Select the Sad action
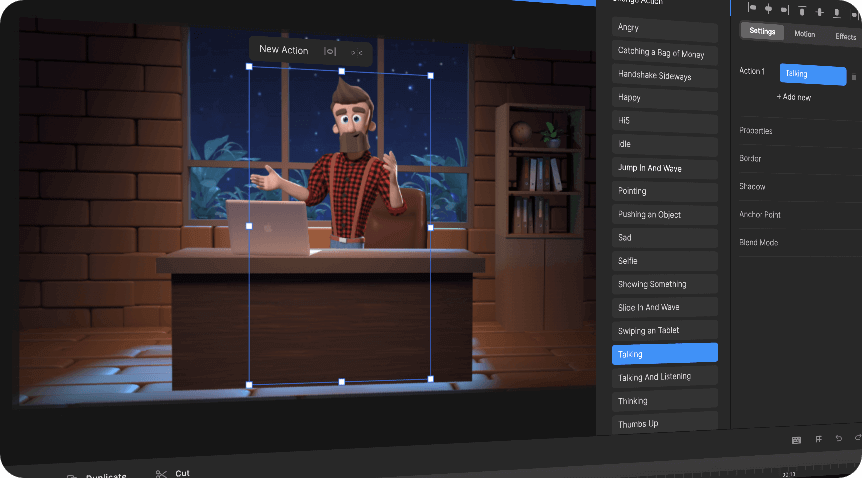 [x=665, y=238]
